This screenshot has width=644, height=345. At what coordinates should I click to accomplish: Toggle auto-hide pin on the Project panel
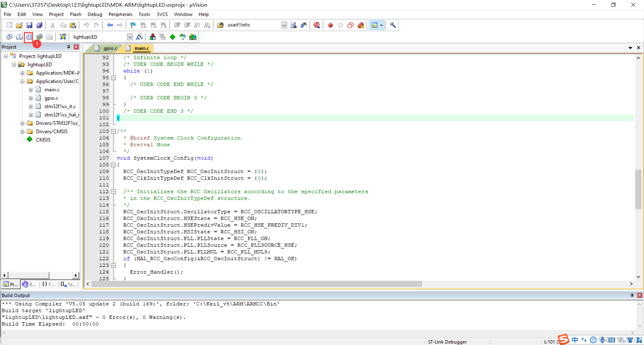point(68,47)
